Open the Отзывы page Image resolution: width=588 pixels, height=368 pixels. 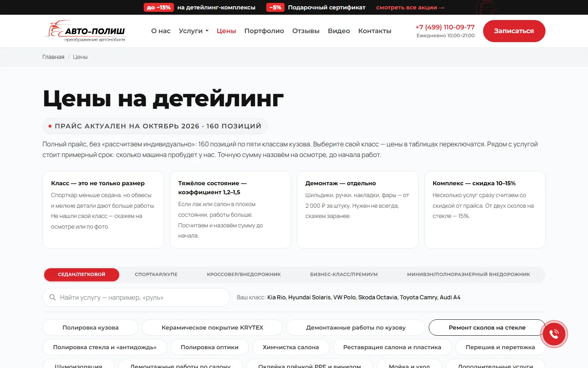tap(306, 31)
